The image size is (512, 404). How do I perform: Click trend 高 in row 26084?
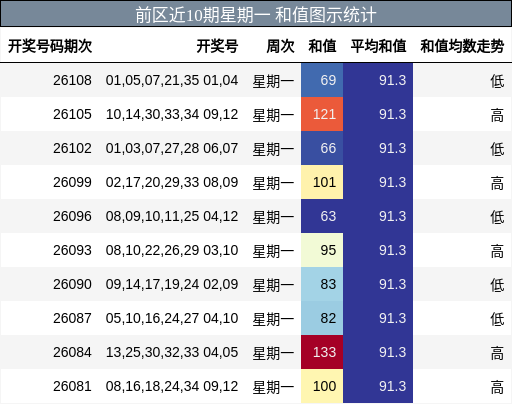click(497, 353)
